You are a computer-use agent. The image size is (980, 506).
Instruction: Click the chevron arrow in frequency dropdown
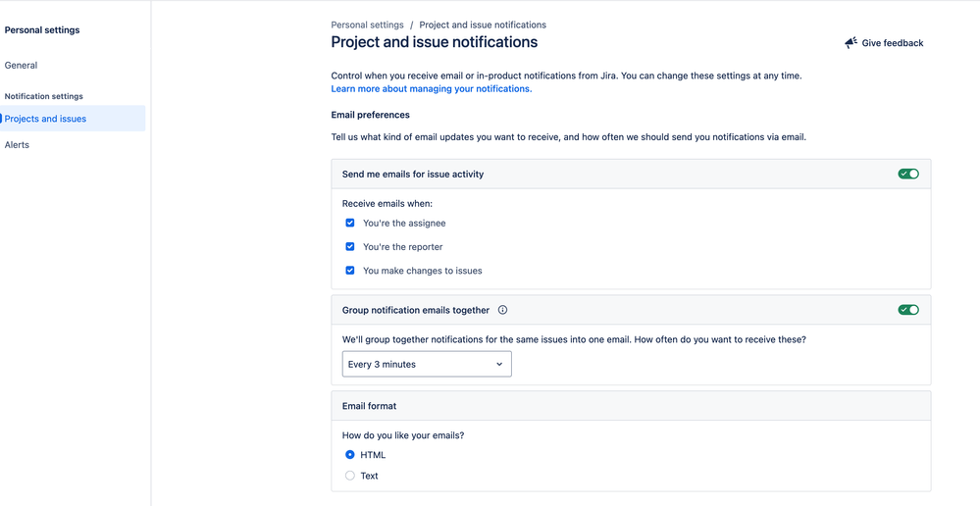[x=499, y=364]
